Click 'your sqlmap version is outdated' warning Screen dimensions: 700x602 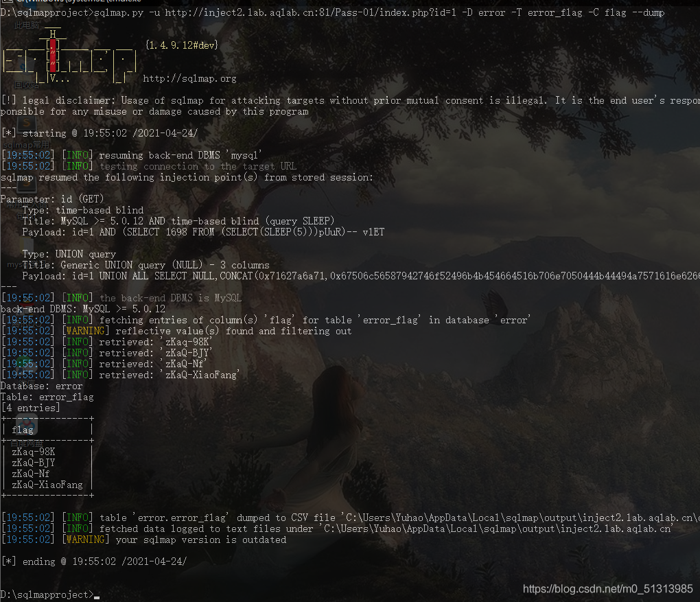point(144,540)
